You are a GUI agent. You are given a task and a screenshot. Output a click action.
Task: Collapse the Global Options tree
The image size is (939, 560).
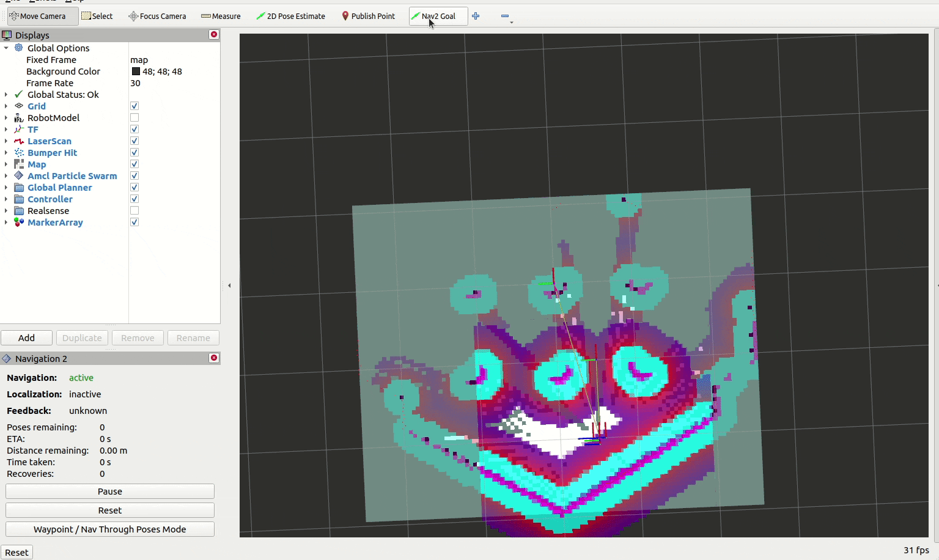click(x=6, y=48)
